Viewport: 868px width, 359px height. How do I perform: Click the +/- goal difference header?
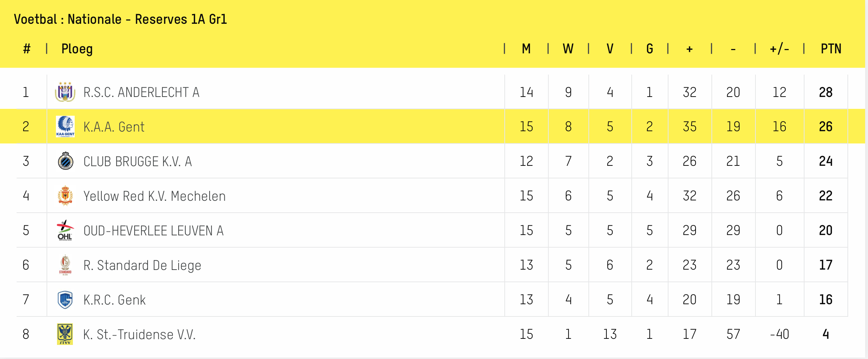(779, 49)
